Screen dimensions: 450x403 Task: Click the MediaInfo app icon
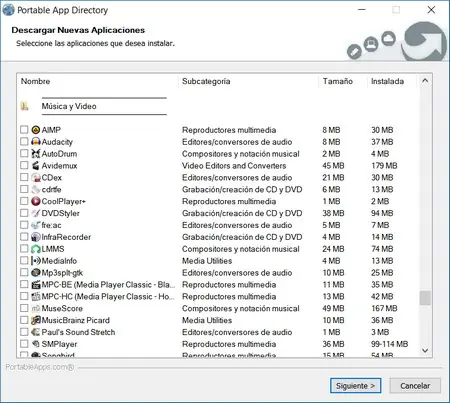click(x=36, y=261)
